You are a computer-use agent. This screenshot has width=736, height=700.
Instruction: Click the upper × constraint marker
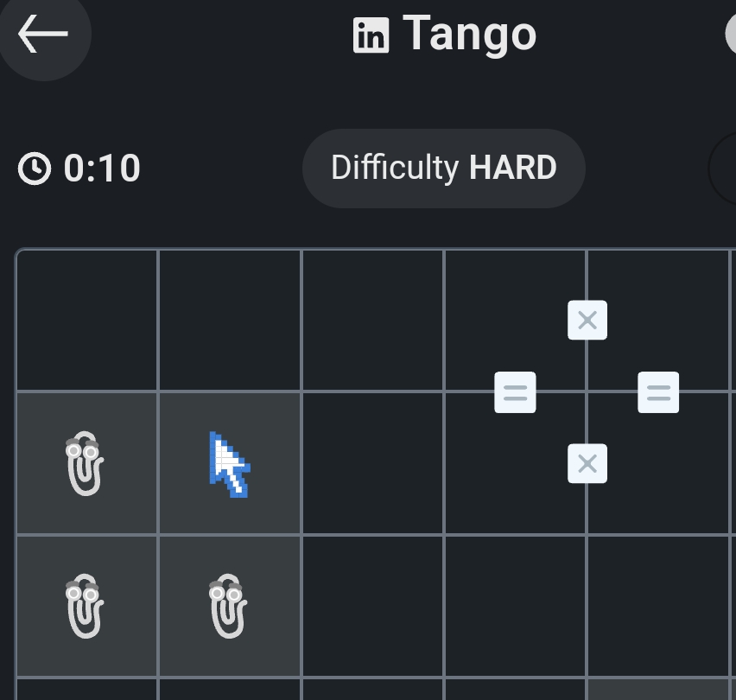pos(587,321)
